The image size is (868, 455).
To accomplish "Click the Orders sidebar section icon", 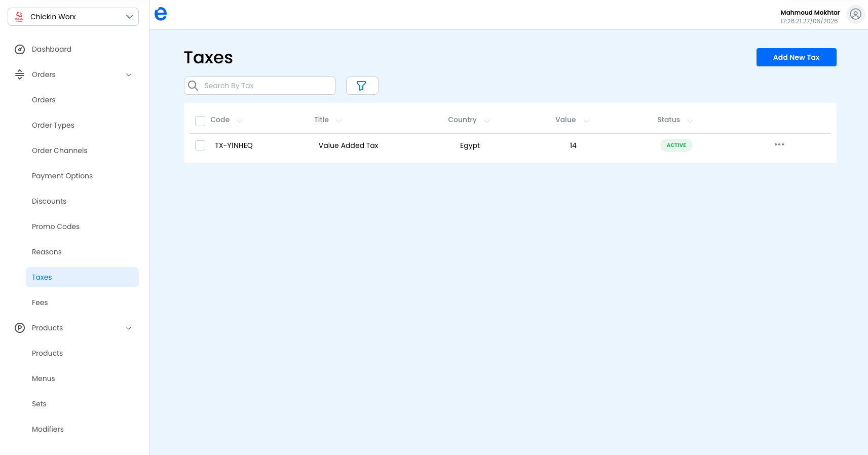I will coord(20,74).
